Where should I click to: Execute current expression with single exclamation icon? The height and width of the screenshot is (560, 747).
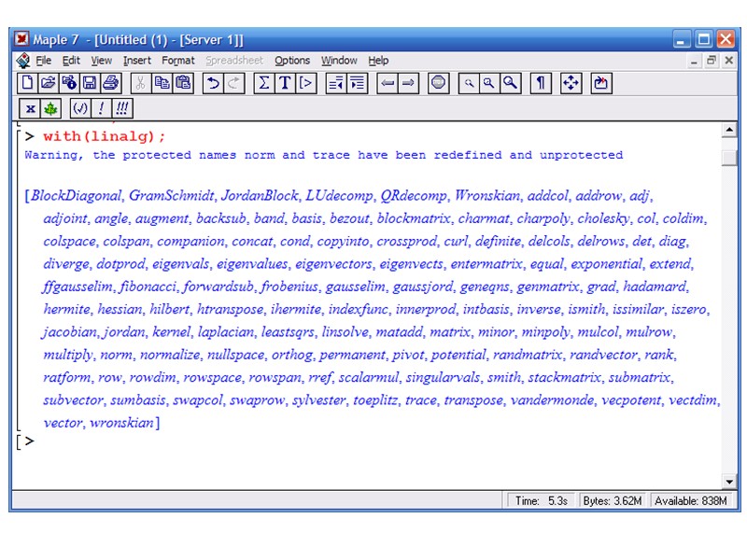tap(101, 108)
